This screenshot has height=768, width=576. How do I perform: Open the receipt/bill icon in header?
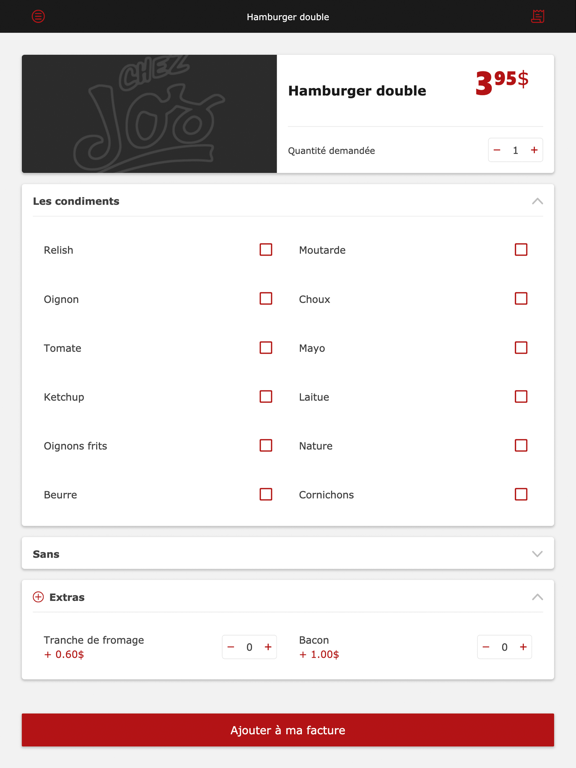[537, 16]
